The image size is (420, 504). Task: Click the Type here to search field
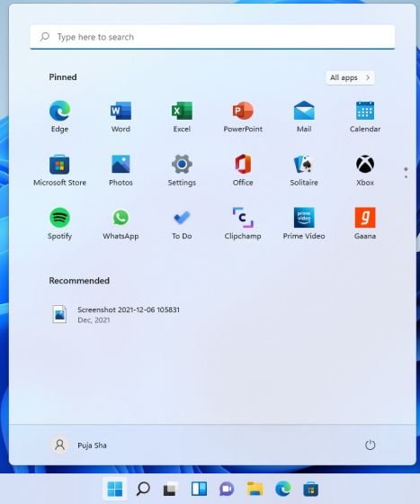(212, 37)
